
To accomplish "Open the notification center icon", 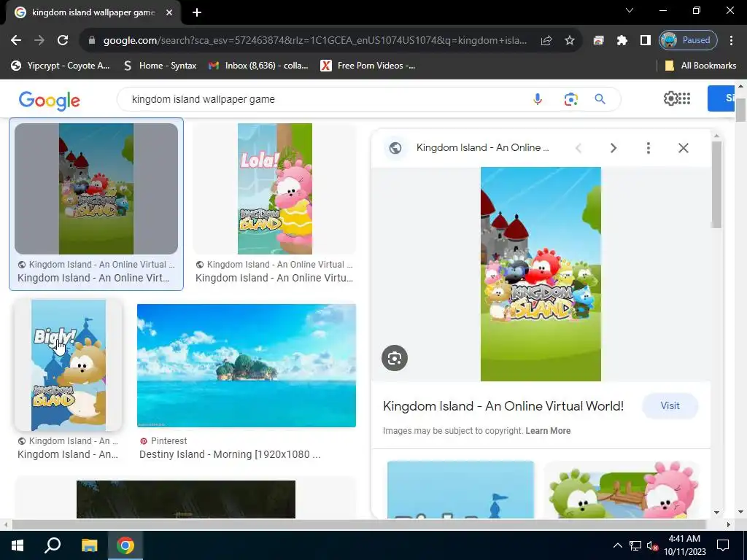I will point(723,545).
